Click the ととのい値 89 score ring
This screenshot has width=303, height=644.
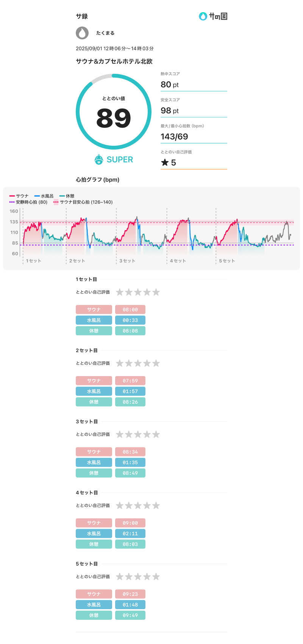(x=114, y=112)
